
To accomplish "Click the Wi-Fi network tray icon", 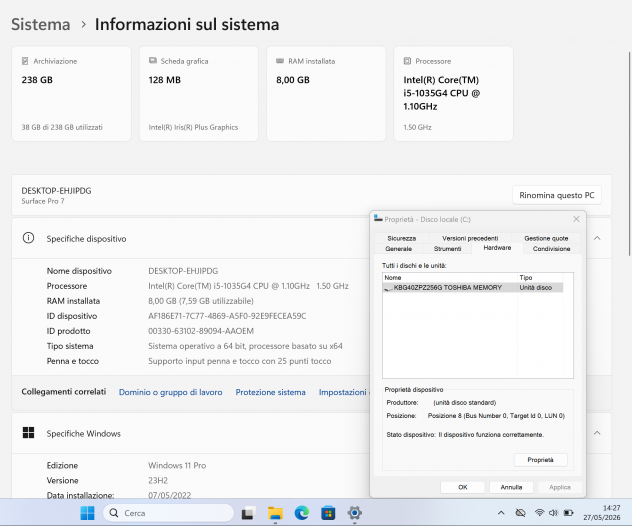I will coord(539,513).
